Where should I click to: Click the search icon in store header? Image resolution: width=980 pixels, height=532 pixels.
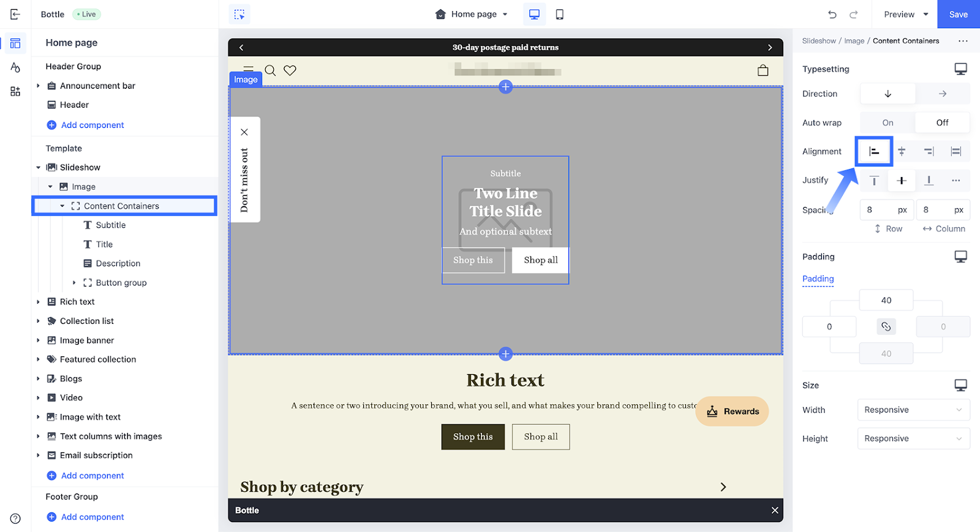(270, 70)
